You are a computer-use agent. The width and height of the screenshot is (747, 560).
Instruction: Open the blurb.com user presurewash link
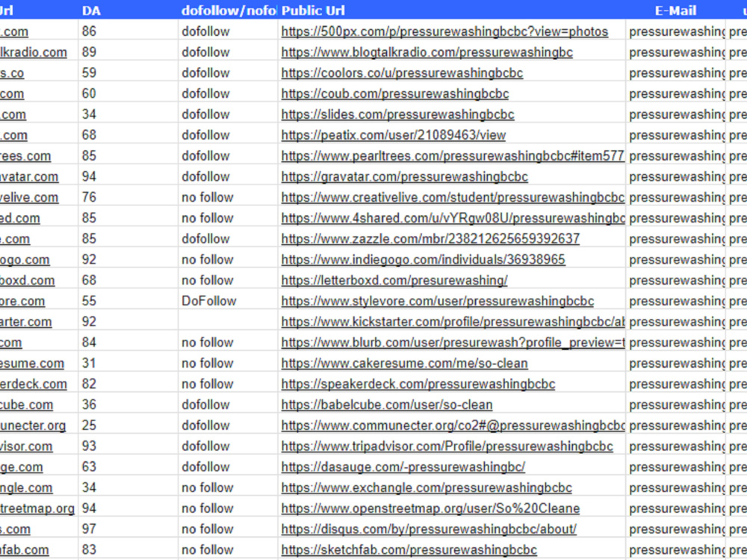tap(453, 343)
